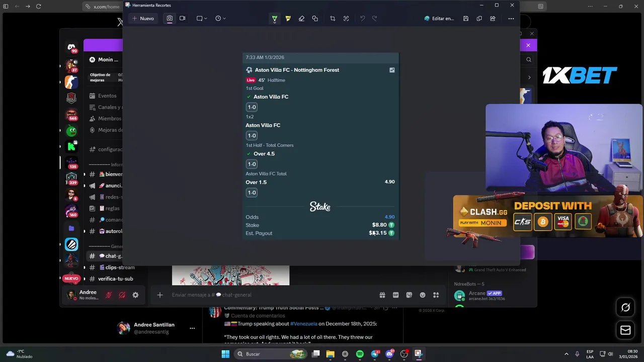The height and width of the screenshot is (362, 644).
Task: Open the Discord server folder icon
Action: pyautogui.click(x=71, y=228)
